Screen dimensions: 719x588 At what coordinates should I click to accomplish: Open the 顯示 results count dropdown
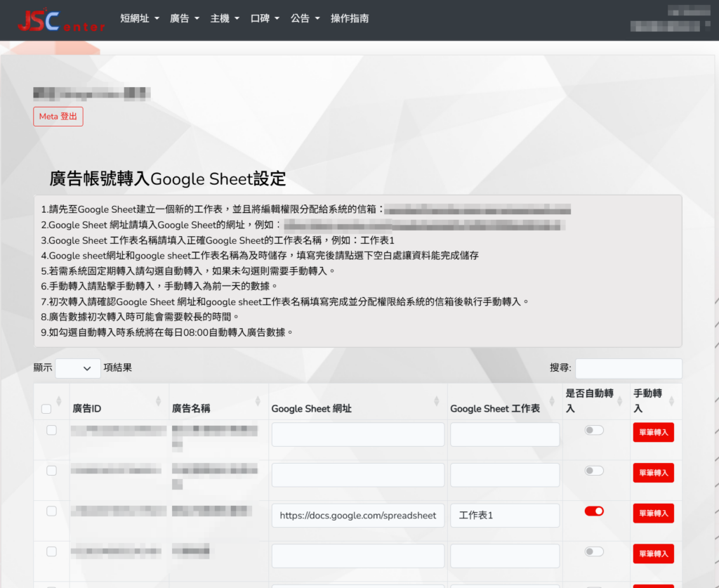pos(77,368)
